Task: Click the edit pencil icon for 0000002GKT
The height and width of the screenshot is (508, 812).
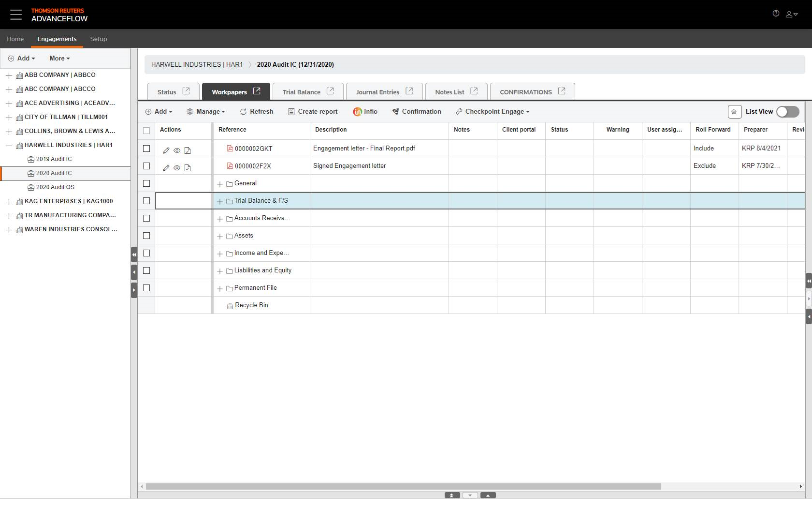Action: pos(166,150)
